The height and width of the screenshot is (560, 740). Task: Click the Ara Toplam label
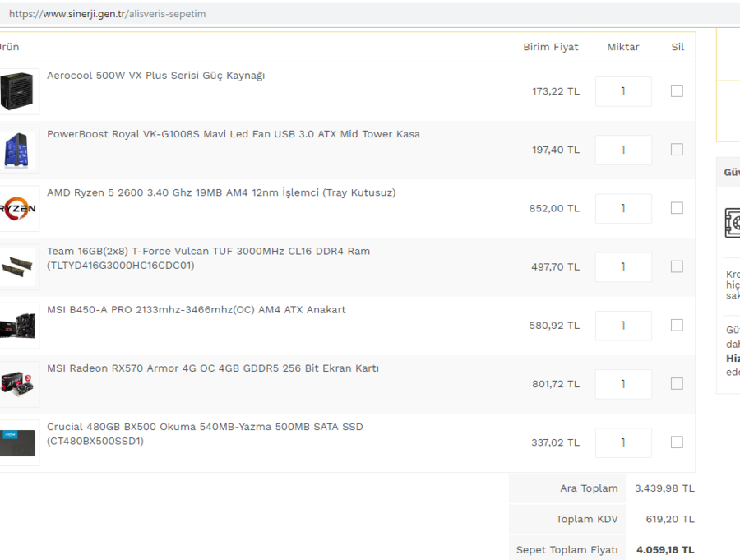click(x=589, y=488)
